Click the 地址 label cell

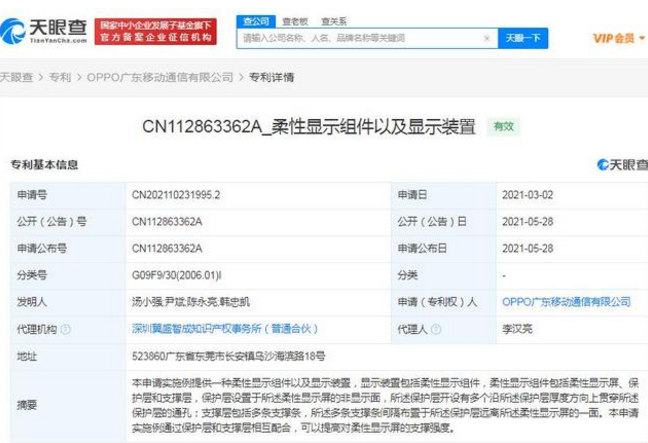pyautogui.click(x=68, y=356)
